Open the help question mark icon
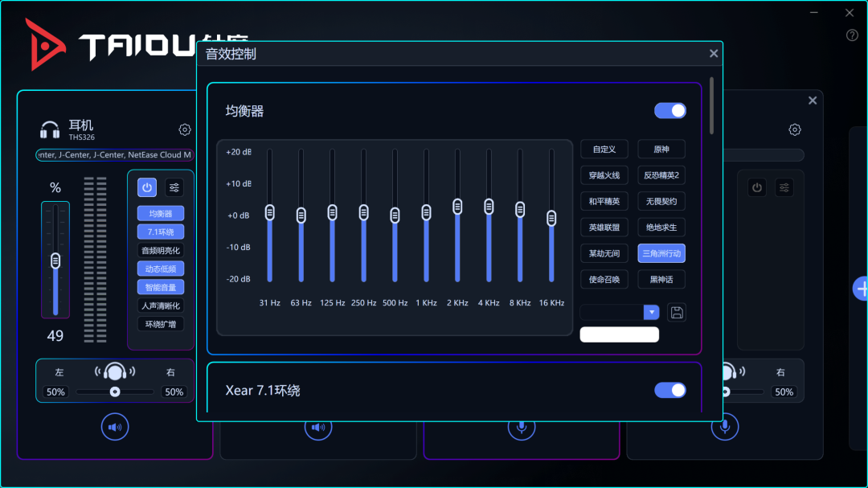Viewport: 868px width, 488px height. pos(852,35)
